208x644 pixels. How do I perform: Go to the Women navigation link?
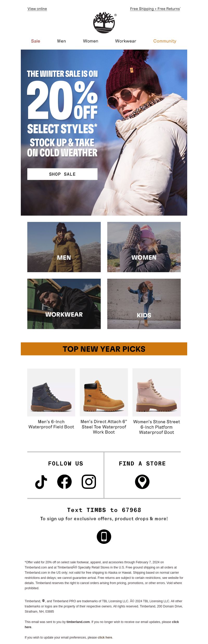[x=90, y=41]
